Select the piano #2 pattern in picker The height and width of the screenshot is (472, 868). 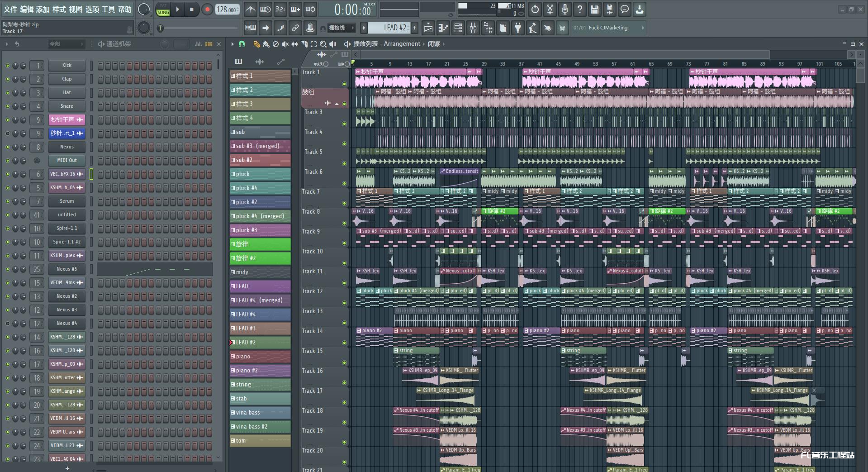260,371
